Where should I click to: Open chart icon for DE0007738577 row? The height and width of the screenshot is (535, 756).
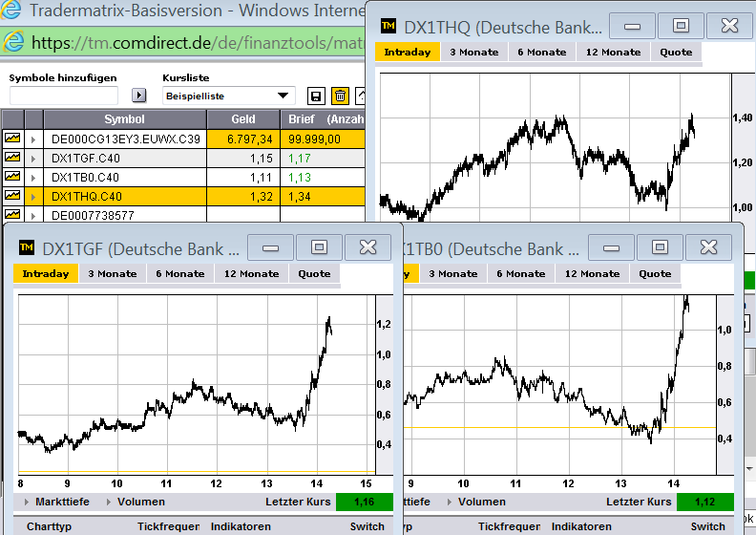pos(12,214)
